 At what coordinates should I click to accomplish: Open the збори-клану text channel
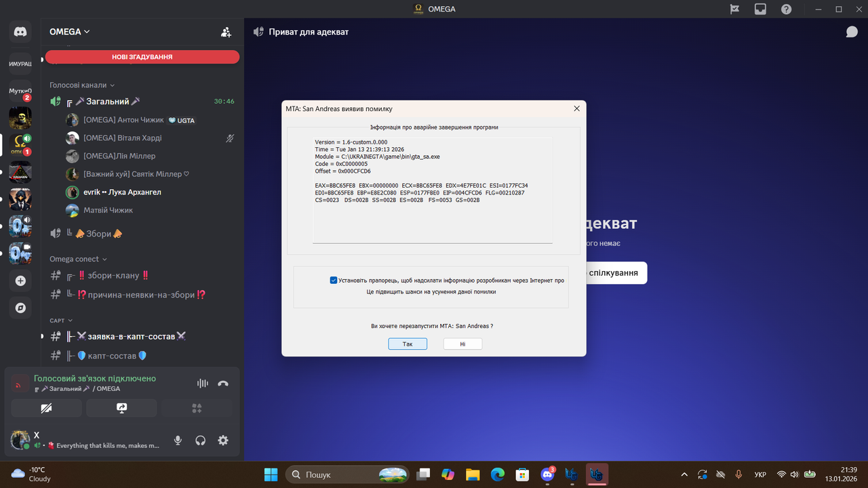(142, 276)
